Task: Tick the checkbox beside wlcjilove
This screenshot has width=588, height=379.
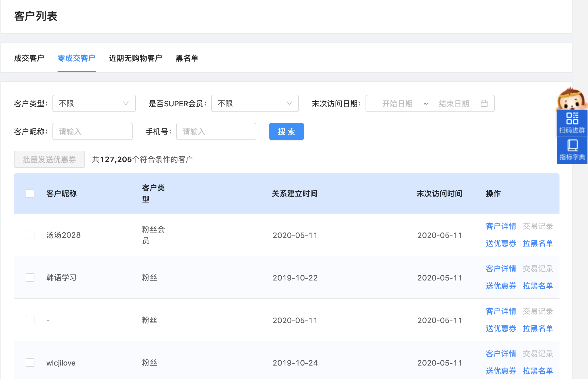Action: point(30,363)
